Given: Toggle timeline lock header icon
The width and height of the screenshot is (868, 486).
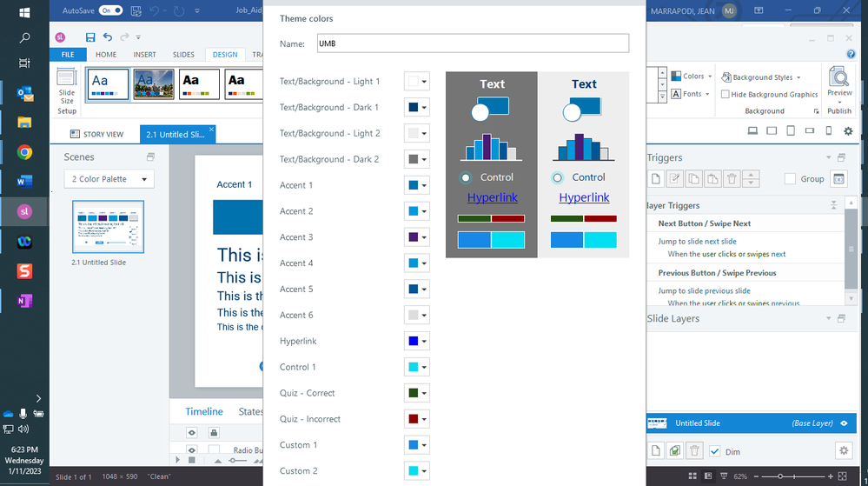Looking at the screenshot, I should point(214,433).
